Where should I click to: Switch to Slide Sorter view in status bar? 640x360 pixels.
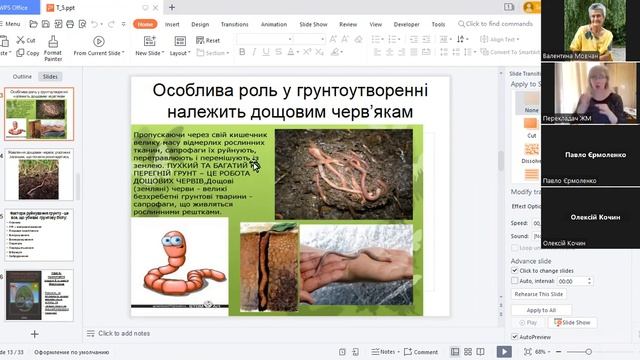[468, 351]
